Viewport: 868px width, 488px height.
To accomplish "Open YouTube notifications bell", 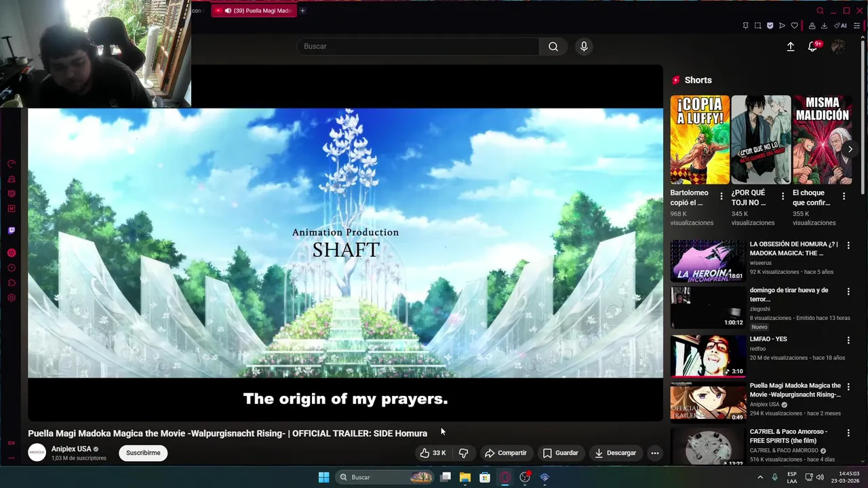I will click(812, 46).
